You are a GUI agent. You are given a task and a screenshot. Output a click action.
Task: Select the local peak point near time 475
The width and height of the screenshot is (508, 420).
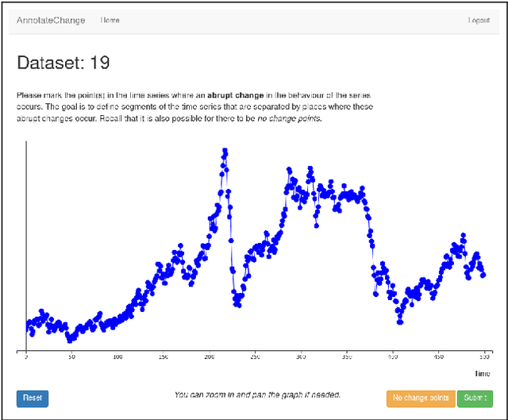pos(463,236)
